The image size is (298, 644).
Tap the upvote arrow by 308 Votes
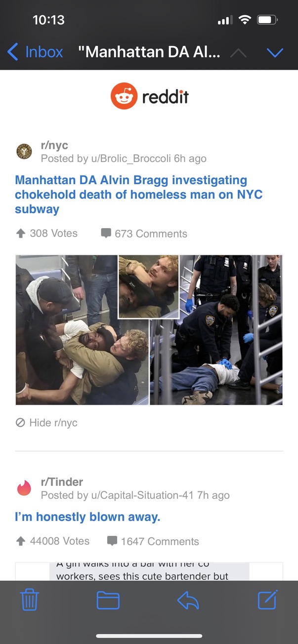(21, 233)
